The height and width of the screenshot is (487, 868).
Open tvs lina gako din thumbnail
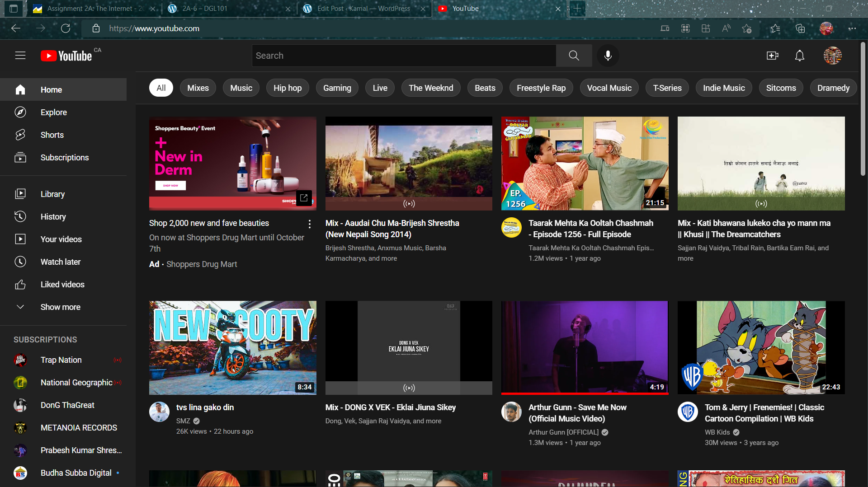[232, 348]
